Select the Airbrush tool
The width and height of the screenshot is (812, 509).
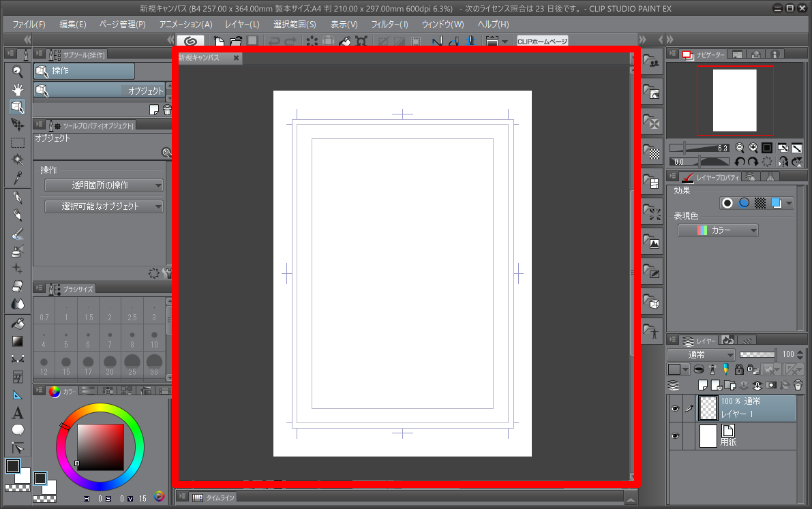coord(18,251)
